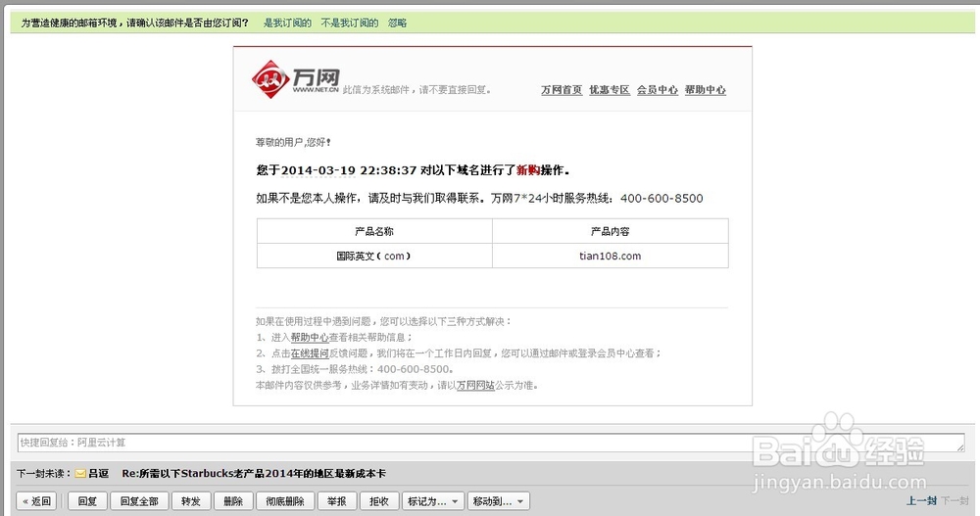The width and height of the screenshot is (980, 516).
Task: Click the 产品名称 table header
Action: (x=374, y=231)
